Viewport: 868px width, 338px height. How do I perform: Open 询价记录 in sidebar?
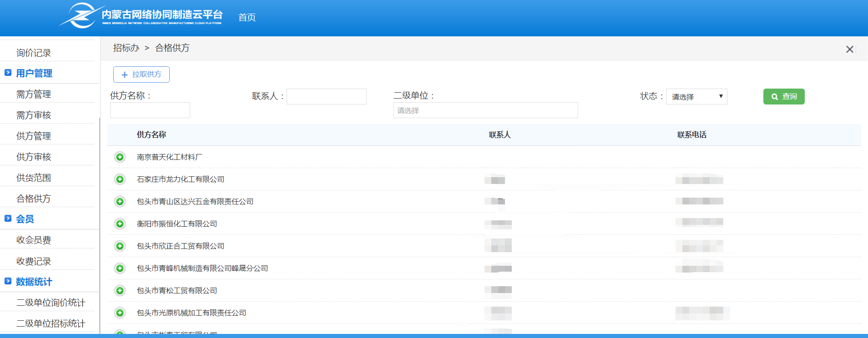(x=34, y=53)
